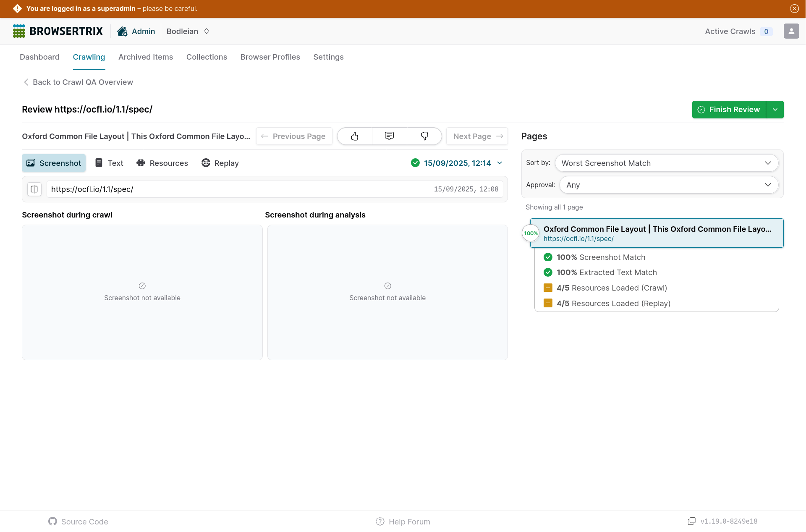The image size is (806, 532).
Task: Switch to the Replay view
Action: pos(220,163)
